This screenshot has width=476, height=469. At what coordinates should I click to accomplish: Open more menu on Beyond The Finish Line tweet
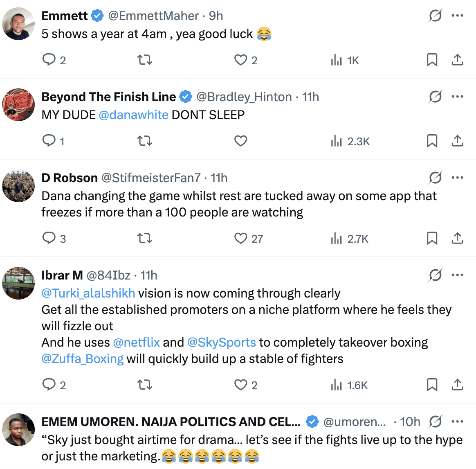click(x=457, y=97)
